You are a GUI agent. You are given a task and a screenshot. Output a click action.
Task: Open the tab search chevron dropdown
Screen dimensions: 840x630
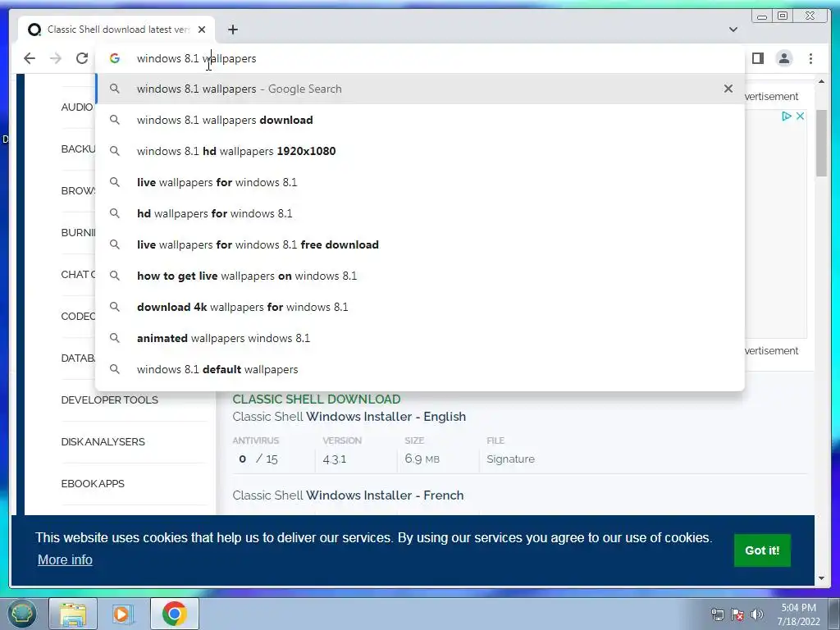coord(733,30)
